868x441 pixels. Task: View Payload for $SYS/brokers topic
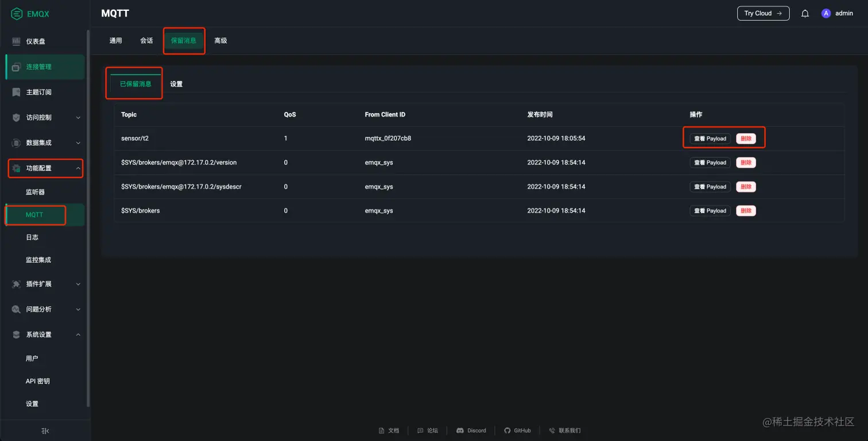(x=710, y=211)
